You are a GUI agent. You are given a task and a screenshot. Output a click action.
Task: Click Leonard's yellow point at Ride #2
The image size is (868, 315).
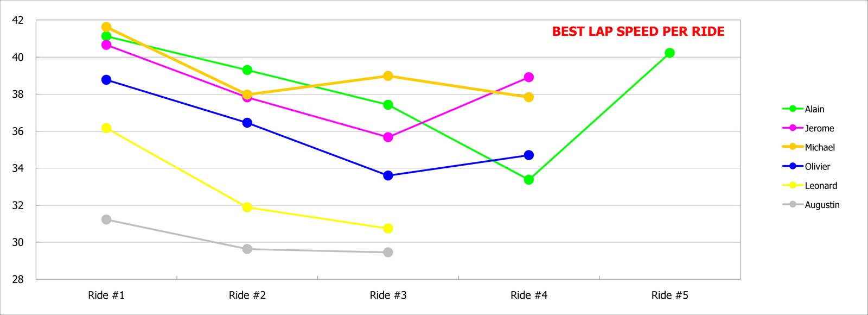click(x=247, y=207)
